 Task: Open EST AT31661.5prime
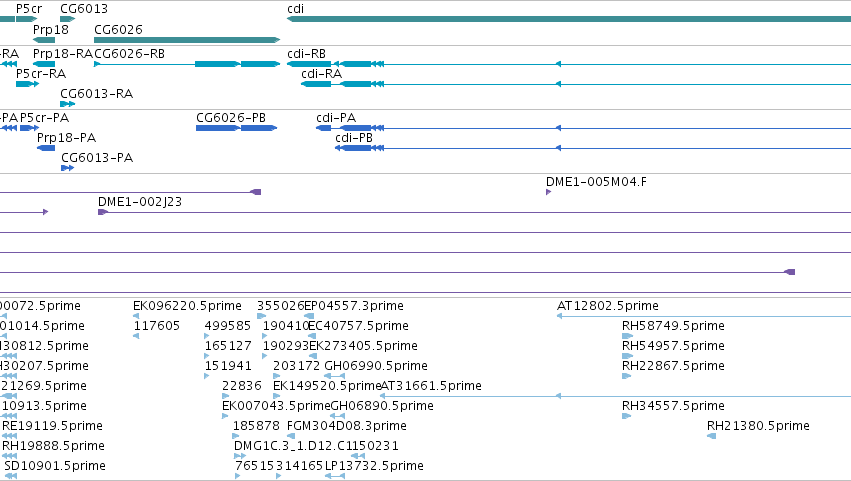click(431, 386)
